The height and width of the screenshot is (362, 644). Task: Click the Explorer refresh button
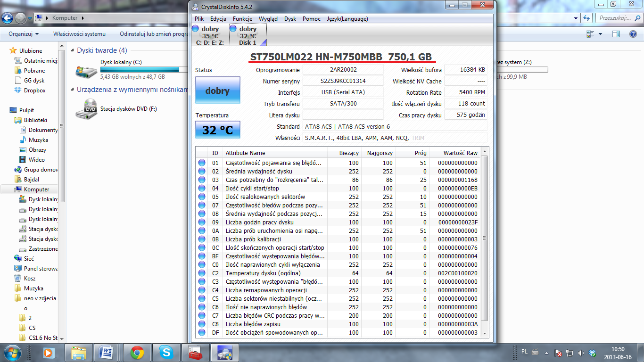[x=587, y=18]
